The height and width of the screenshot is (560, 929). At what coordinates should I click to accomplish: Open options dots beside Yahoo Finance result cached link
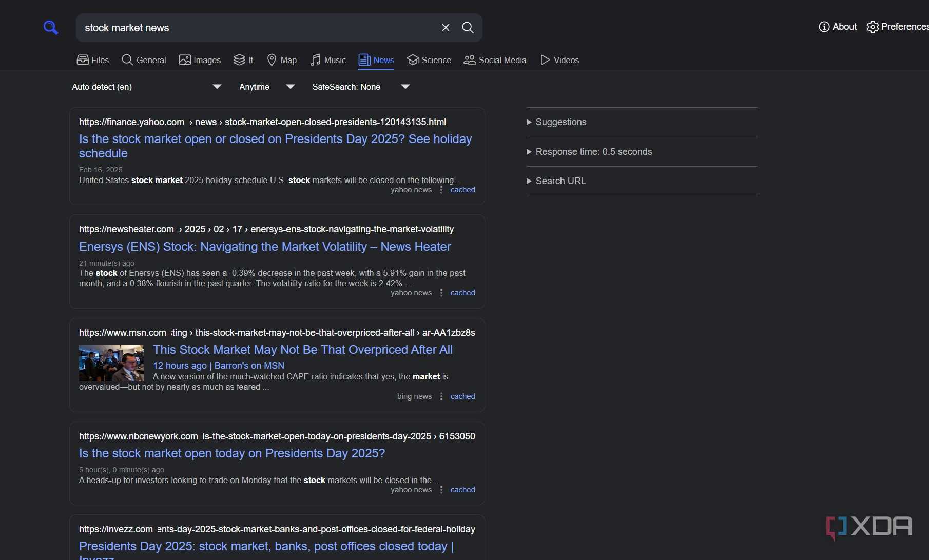[x=441, y=190]
